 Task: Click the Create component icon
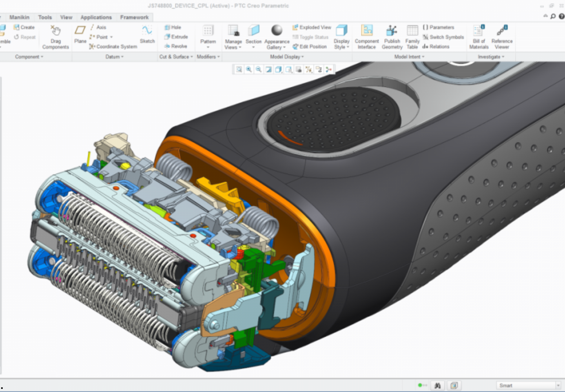(16, 27)
